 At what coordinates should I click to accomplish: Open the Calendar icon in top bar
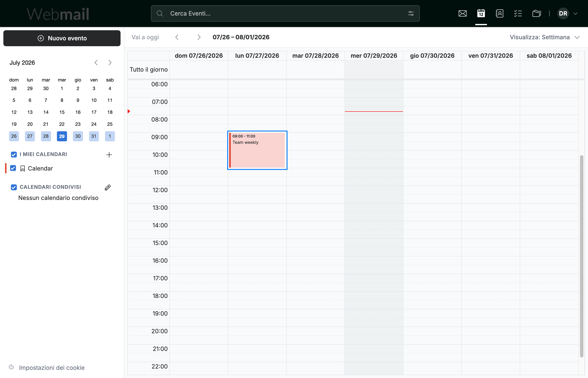coord(481,13)
